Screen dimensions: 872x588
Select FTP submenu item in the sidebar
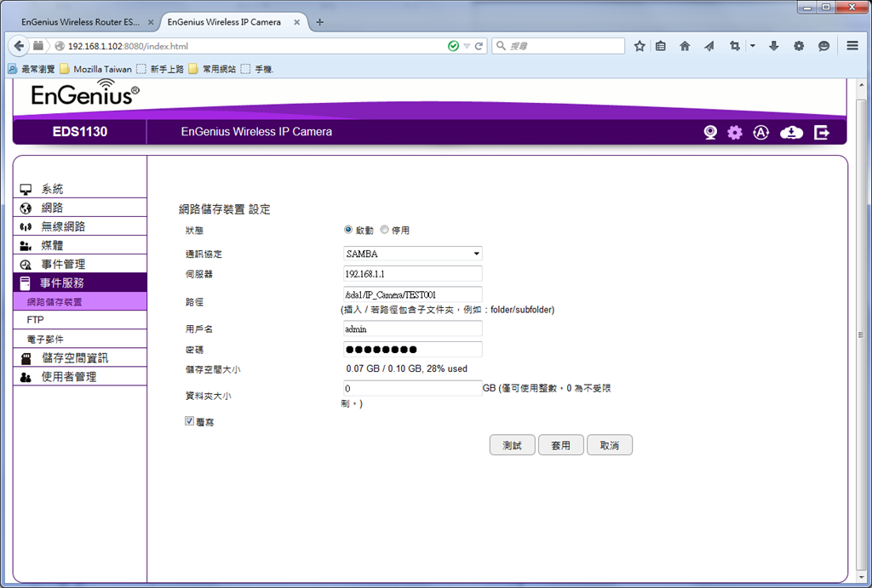(x=79, y=320)
